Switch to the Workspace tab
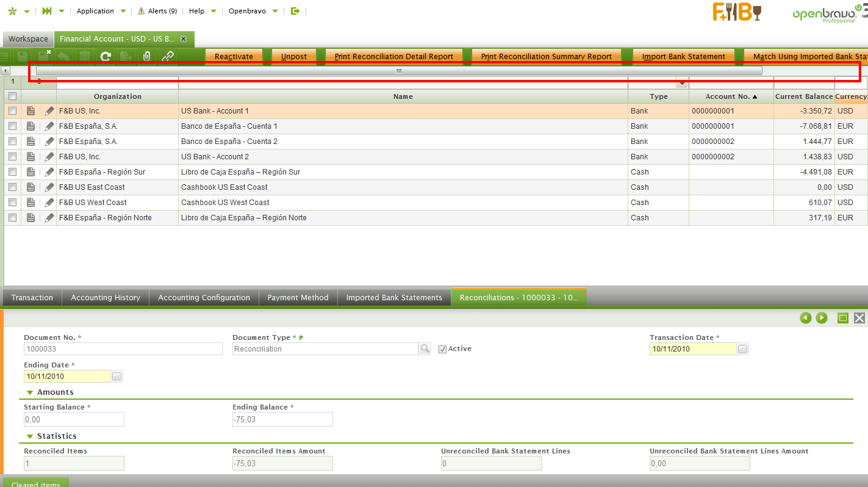 click(28, 39)
